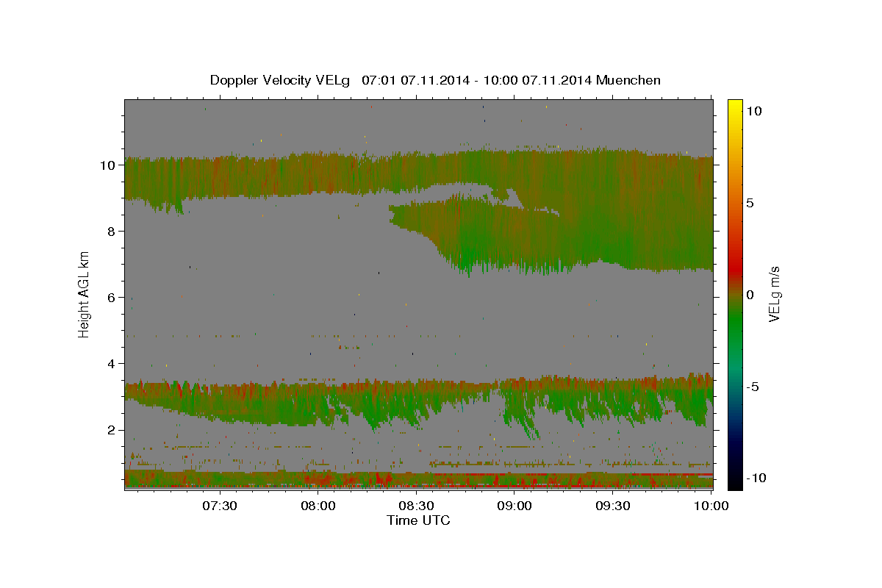Click the '07:30' time tick label
Image resolution: width=882 pixels, height=588 pixels.
219,506
